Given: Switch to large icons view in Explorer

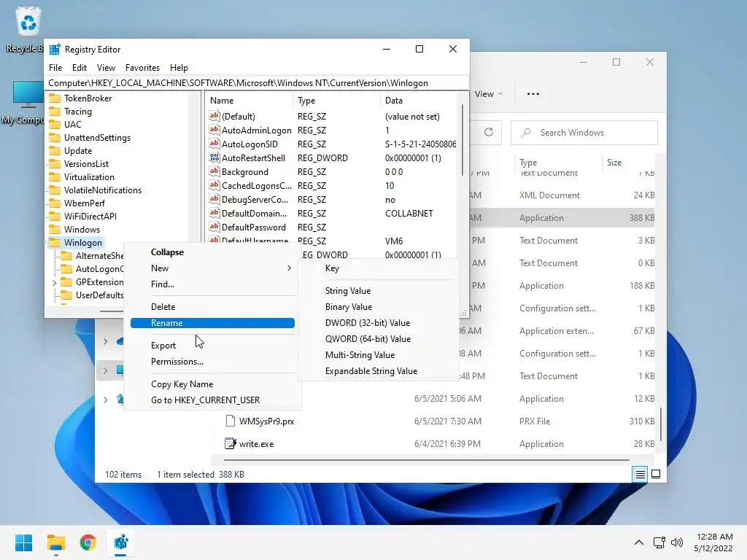Looking at the screenshot, I should 656,474.
